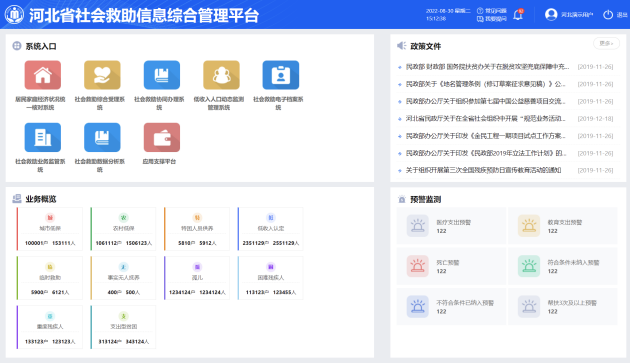Click value 100001户 in 城市低保 card
The image size is (630, 363).
37,243
